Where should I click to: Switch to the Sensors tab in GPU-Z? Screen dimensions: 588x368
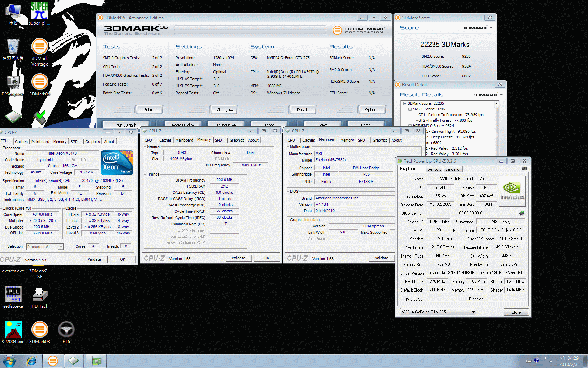(x=434, y=169)
